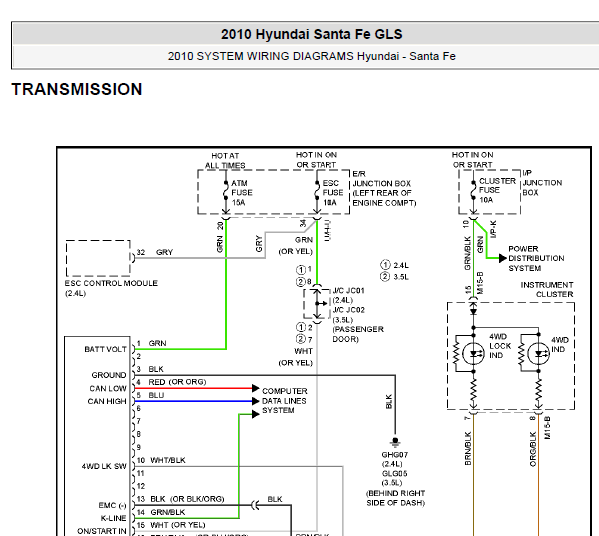Image resolution: width=599 pixels, height=536 pixels.
Task: Click the 'ATM FUSE 15A' label
Action: [x=242, y=193]
